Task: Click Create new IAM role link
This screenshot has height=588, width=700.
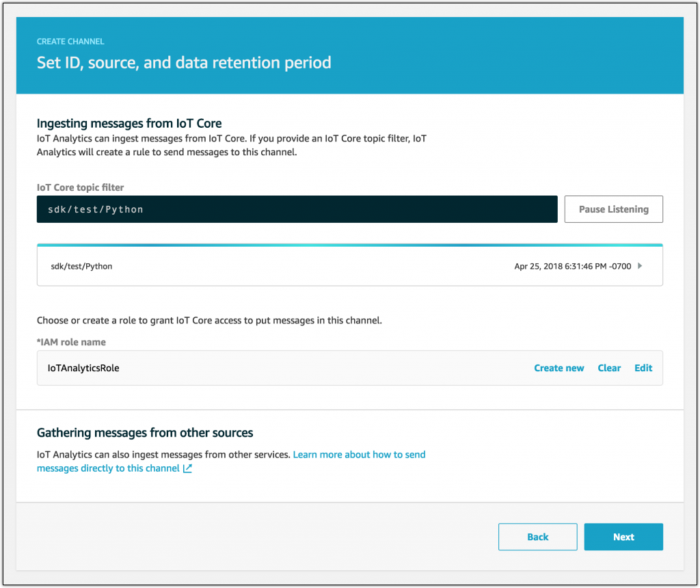Action: coord(559,368)
